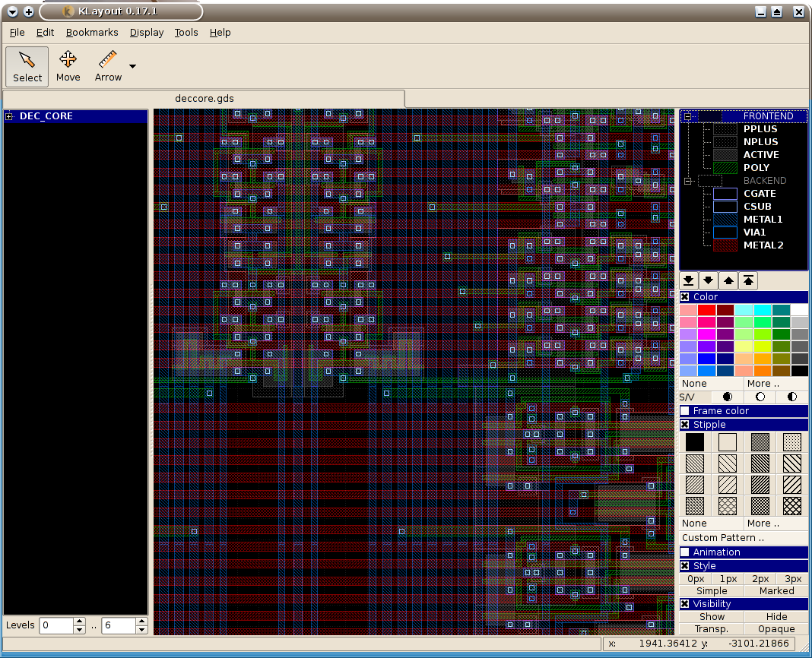Move selected layer one step up
The image size is (812, 658).
coord(728,280)
